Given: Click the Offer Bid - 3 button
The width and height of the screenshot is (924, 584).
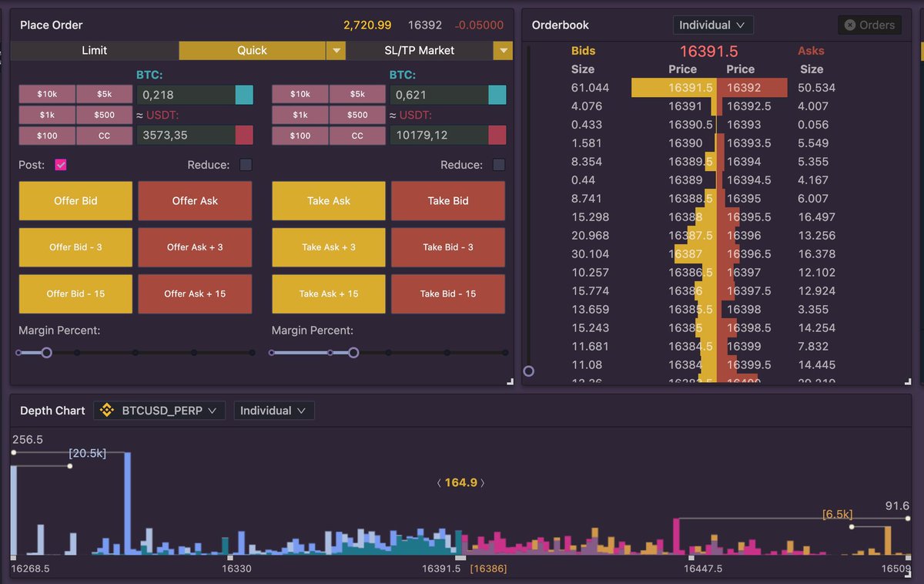Looking at the screenshot, I should [75, 247].
